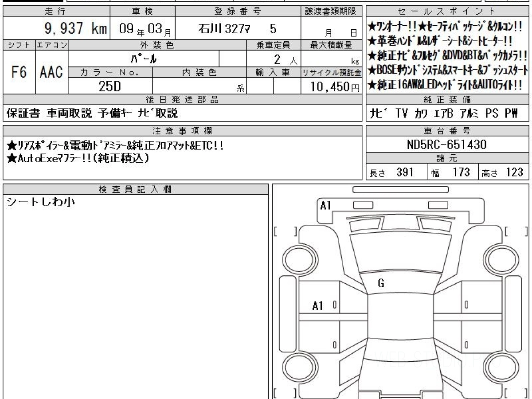Select カワ in genuine equipment row

point(421,114)
